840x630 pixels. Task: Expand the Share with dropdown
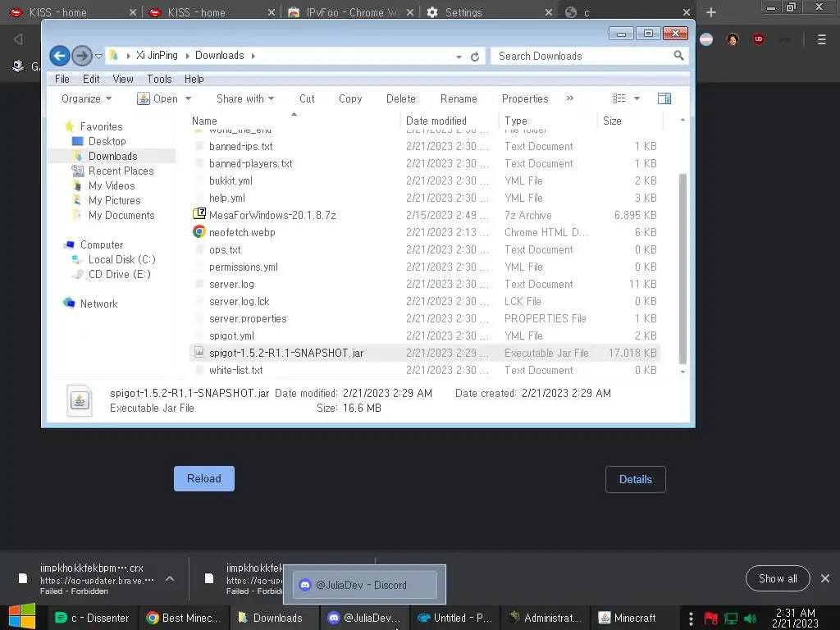244,98
